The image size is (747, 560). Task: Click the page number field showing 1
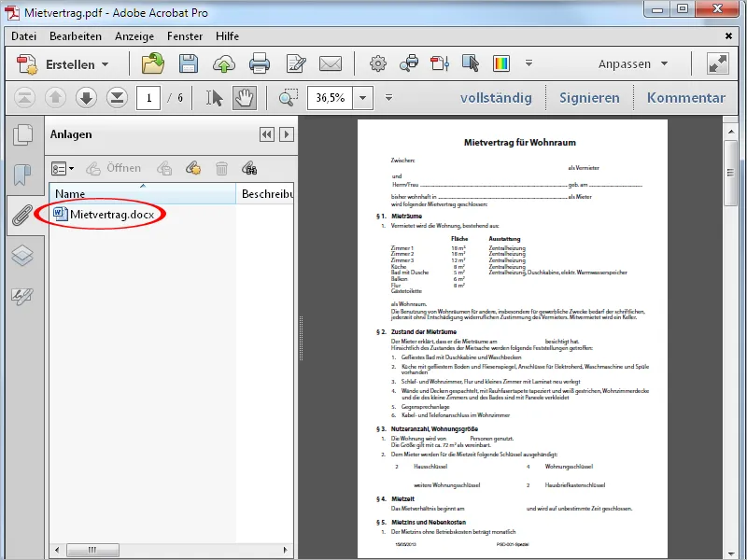click(147, 96)
